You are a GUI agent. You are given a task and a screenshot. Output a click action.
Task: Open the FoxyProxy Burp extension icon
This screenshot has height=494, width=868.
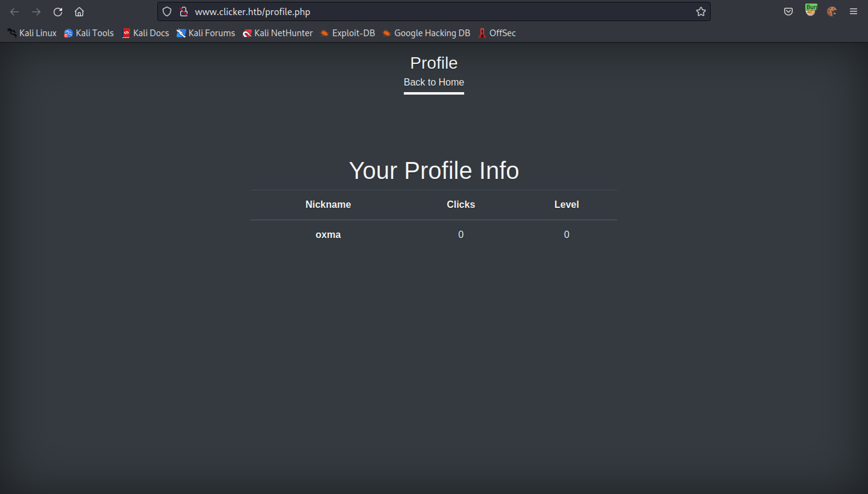tap(810, 11)
